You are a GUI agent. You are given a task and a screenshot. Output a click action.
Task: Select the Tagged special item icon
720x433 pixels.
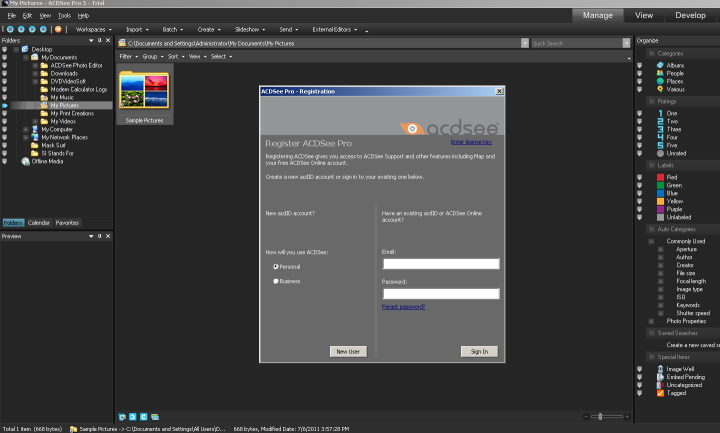click(x=660, y=393)
